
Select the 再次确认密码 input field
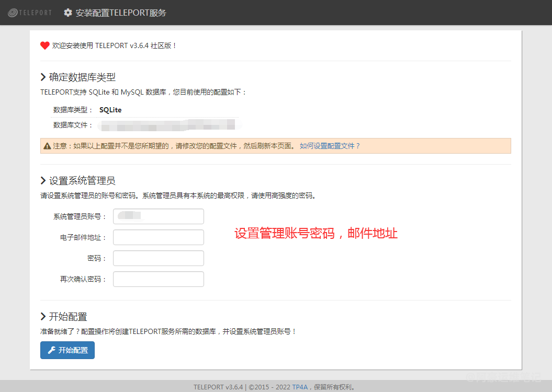point(159,279)
